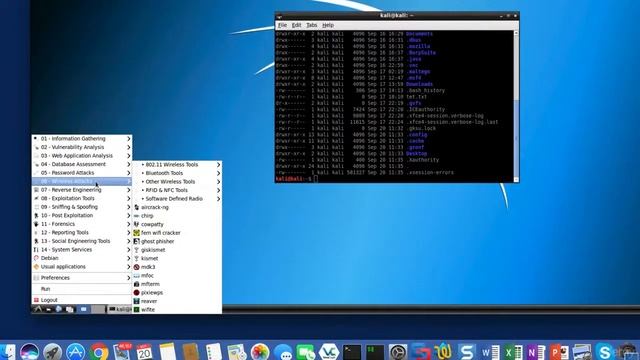Click the terminal vertical scrollbar
640x360 pixels.
point(516,106)
